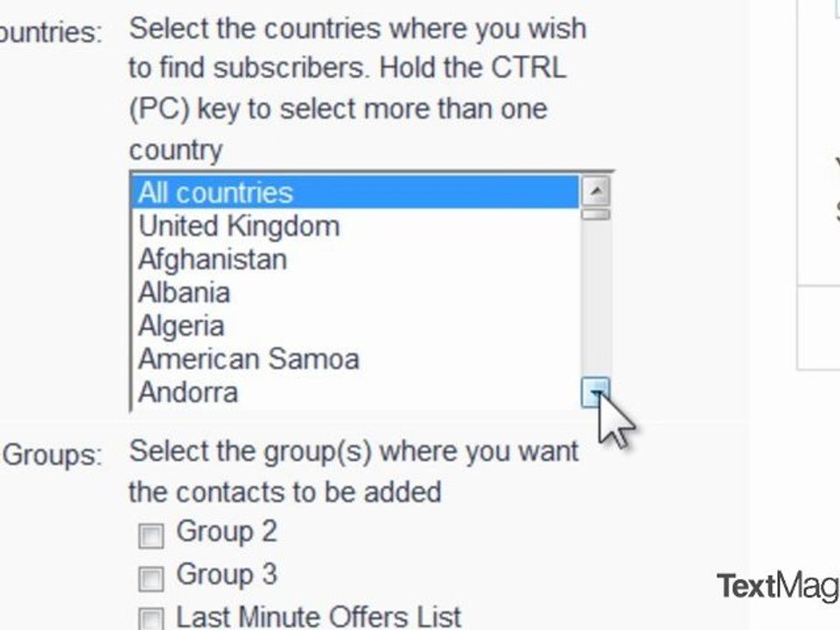Tick the Group 2 checkbox
The image size is (840, 630).
pyautogui.click(x=151, y=535)
